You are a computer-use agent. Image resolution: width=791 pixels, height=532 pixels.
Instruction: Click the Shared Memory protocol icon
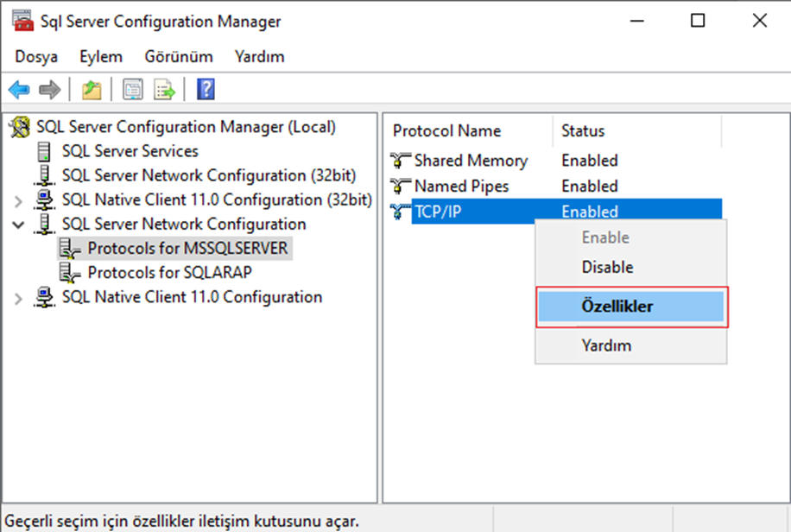(400, 161)
